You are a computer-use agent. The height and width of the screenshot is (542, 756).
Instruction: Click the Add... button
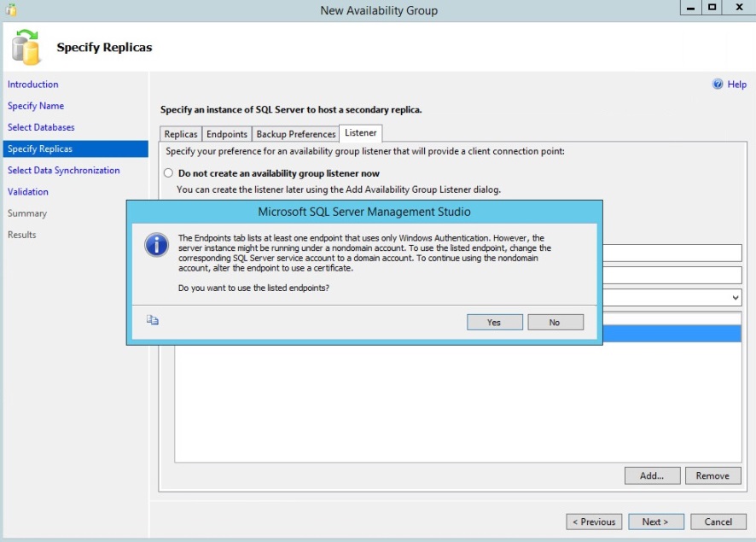pos(653,475)
